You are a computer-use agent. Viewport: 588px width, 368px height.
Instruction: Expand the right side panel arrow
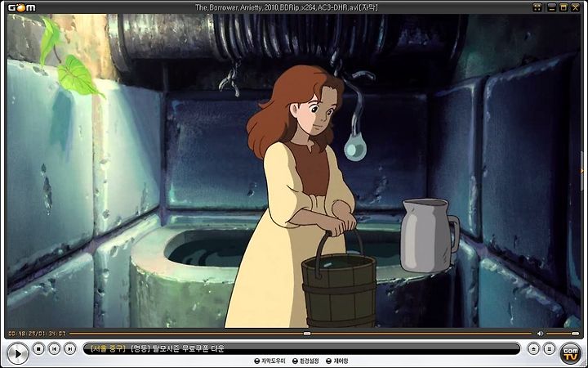coord(582,171)
